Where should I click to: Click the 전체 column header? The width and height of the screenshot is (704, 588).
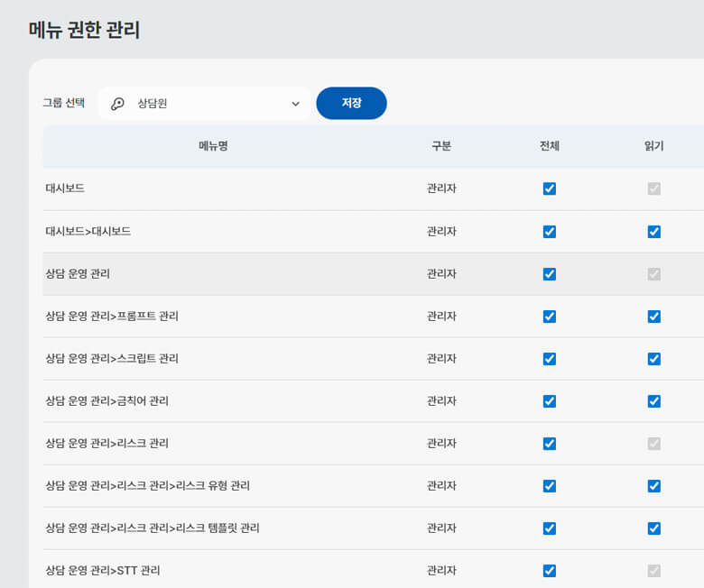[549, 146]
